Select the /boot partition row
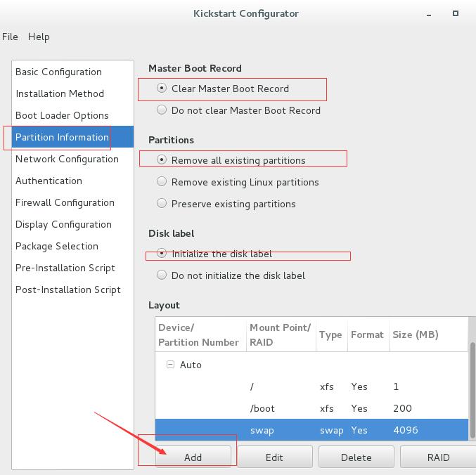The width and height of the screenshot is (476, 475). coord(311,408)
